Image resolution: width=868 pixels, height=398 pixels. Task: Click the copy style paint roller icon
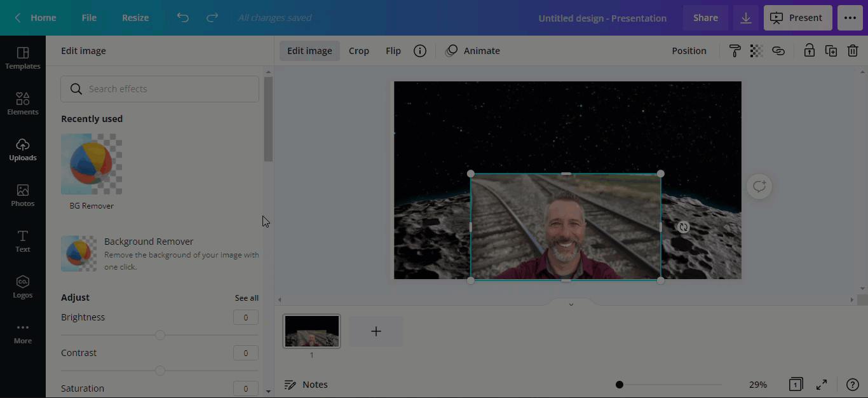pos(735,51)
